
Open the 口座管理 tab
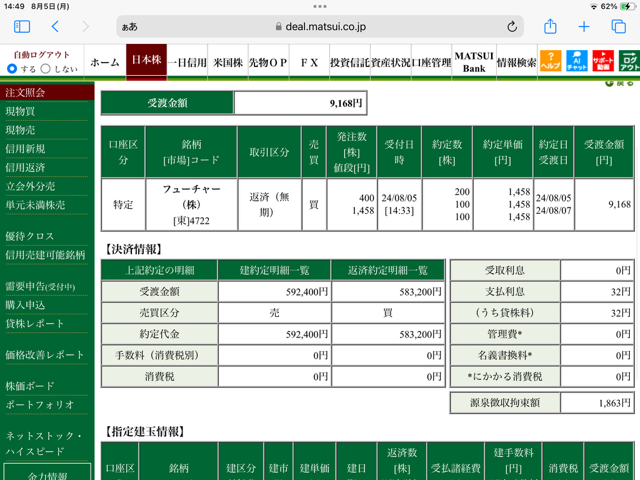(x=431, y=62)
